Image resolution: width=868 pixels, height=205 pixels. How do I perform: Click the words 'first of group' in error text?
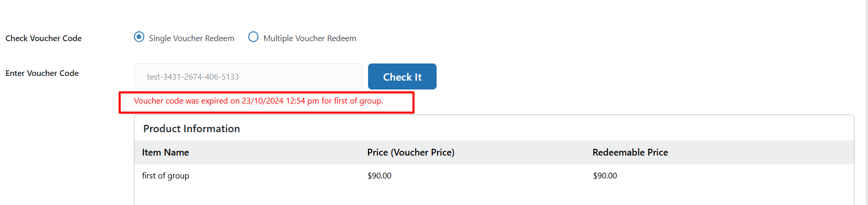[358, 101]
